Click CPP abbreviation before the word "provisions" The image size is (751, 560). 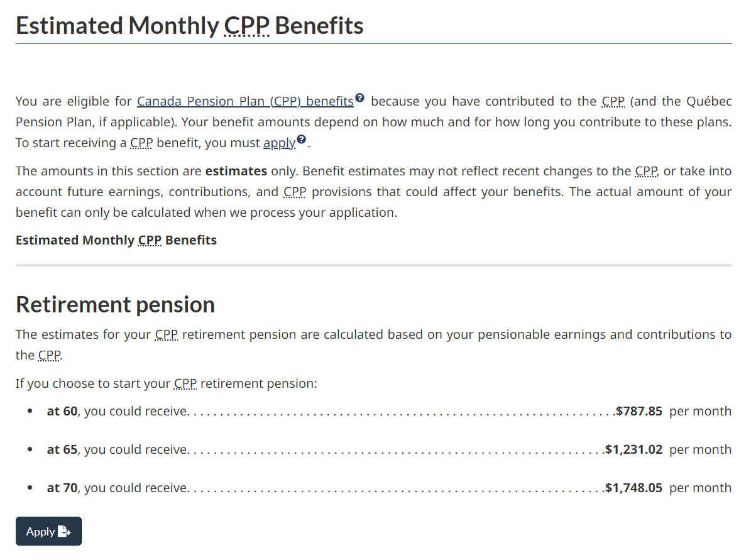[x=294, y=192]
